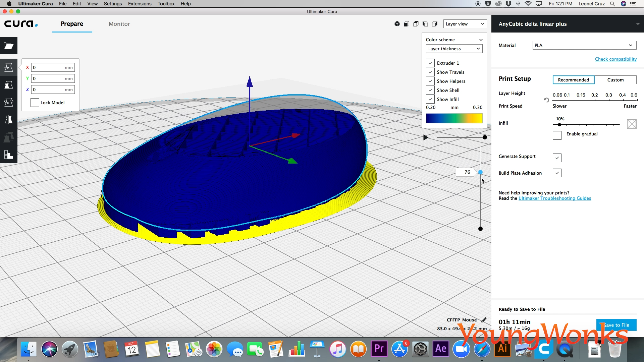Expand the AnyCubic delta linear plus printer selector
Screen dimensions: 644x362
click(x=568, y=24)
